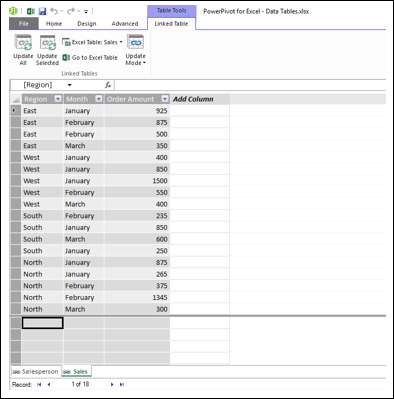Image resolution: width=394 pixels, height=399 pixels.
Task: Select cell with Order Amount 1345
Action: click(137, 297)
